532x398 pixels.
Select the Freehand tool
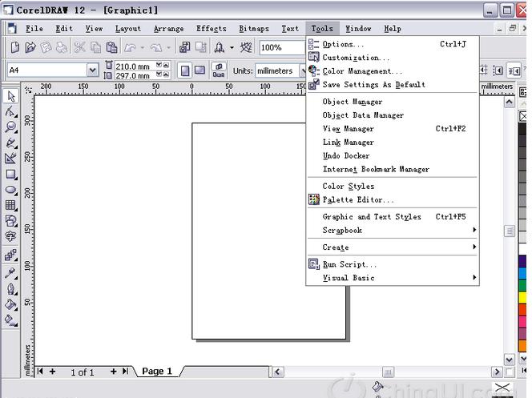[x=11, y=143]
